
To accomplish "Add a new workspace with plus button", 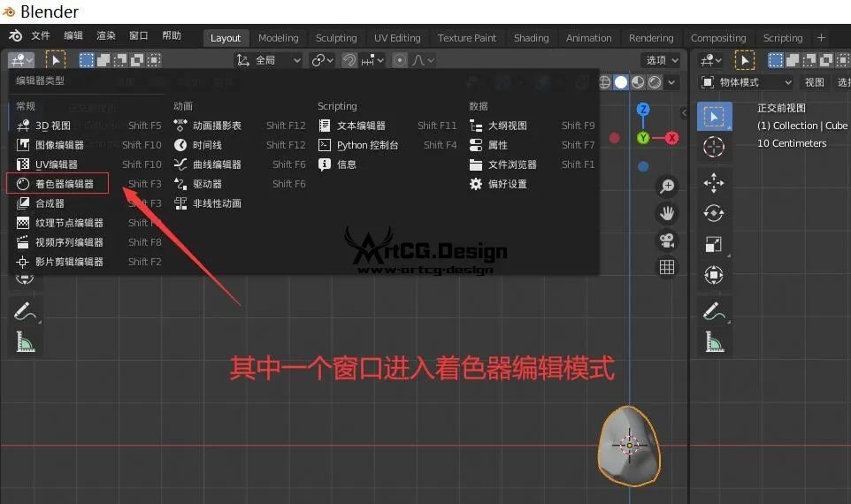I will point(821,38).
